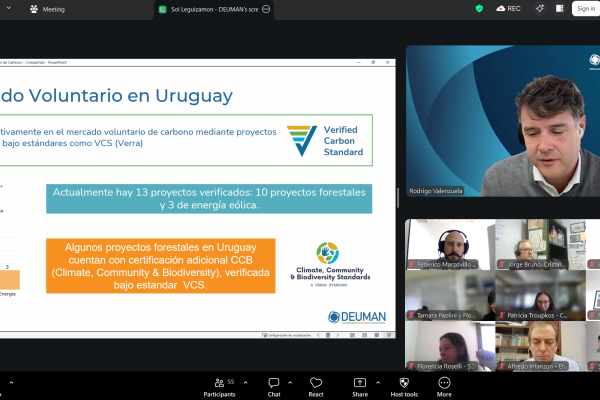Expand the caret at the bottom-left toolbar edge

tap(11, 382)
